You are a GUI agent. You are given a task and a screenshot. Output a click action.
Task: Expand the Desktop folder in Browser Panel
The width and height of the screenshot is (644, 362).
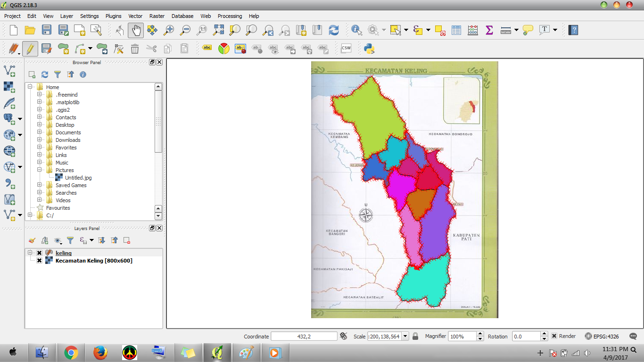(x=40, y=124)
